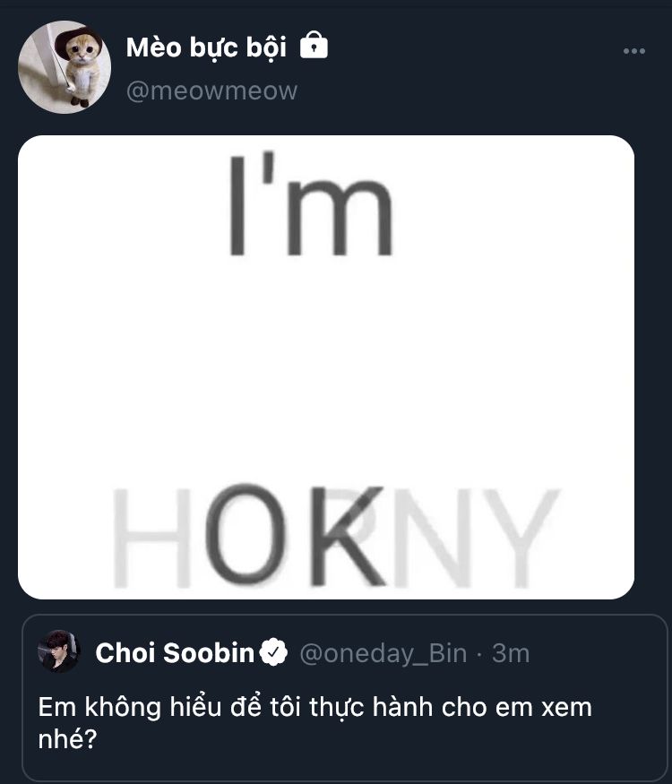Open the Mèo bực bội display name
This screenshot has width=672, height=784.
click(206, 47)
